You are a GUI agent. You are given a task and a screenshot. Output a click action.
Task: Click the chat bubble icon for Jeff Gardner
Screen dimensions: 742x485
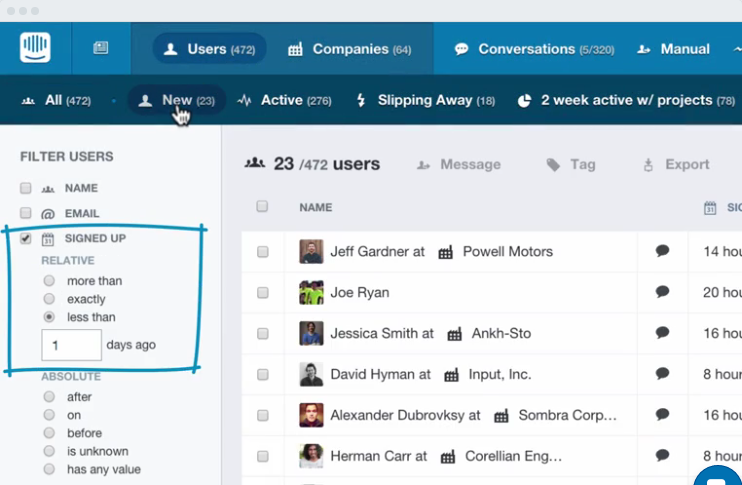tap(662, 251)
